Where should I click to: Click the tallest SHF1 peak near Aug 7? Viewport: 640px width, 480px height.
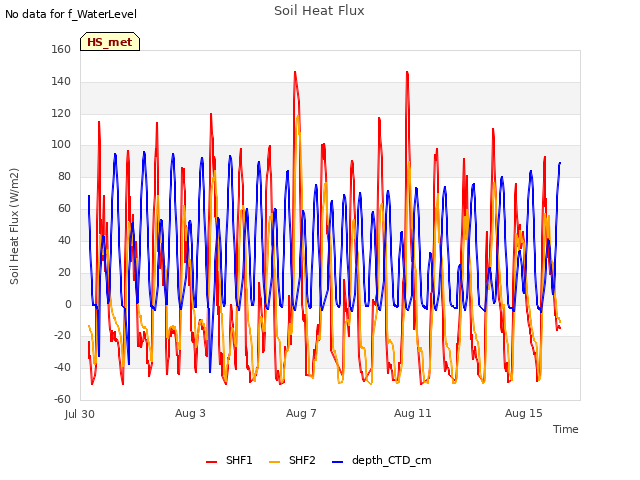coord(295,72)
